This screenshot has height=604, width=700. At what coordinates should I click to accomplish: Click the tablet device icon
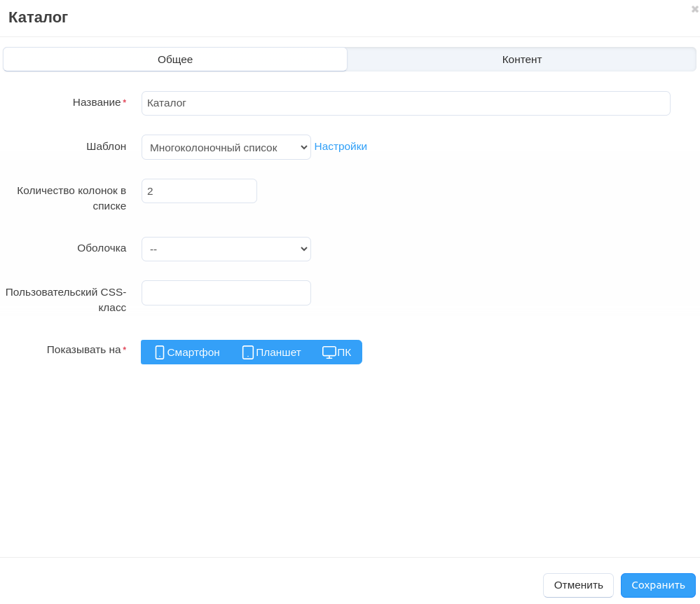click(x=248, y=352)
